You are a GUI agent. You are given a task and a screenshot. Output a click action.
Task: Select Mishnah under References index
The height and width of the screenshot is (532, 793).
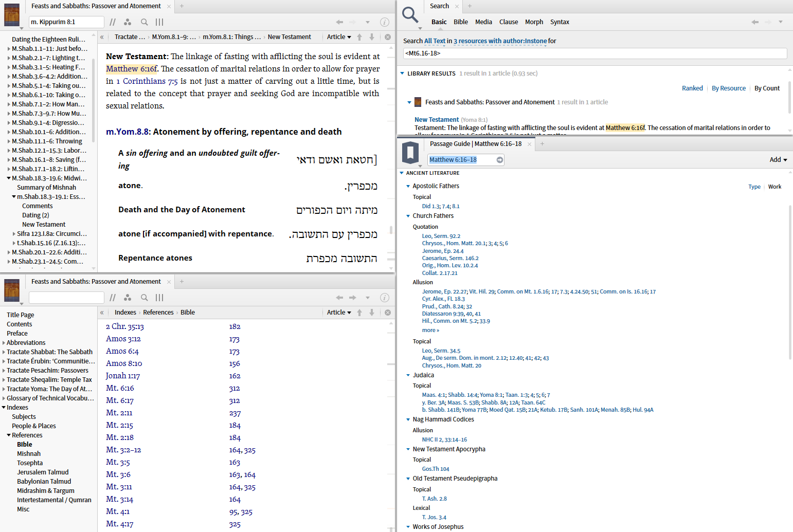(x=29, y=454)
